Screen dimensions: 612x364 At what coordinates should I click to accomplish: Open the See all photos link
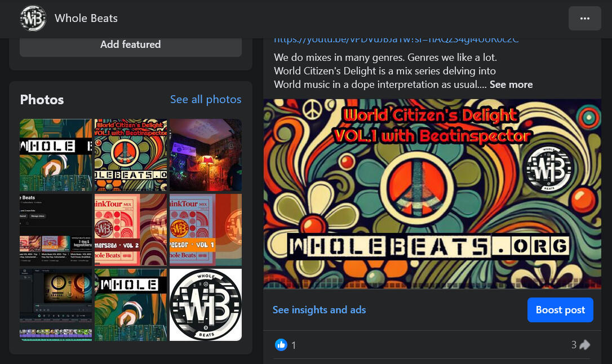[206, 100]
